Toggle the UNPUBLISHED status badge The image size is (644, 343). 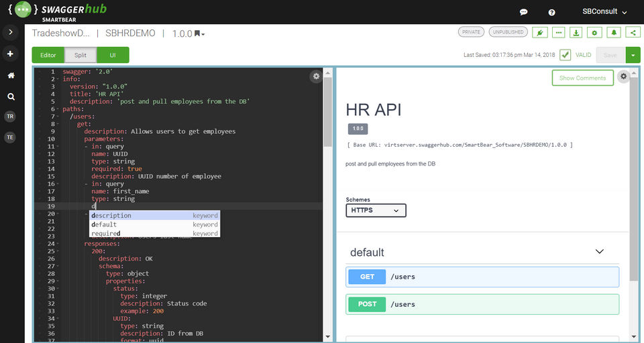pos(508,32)
